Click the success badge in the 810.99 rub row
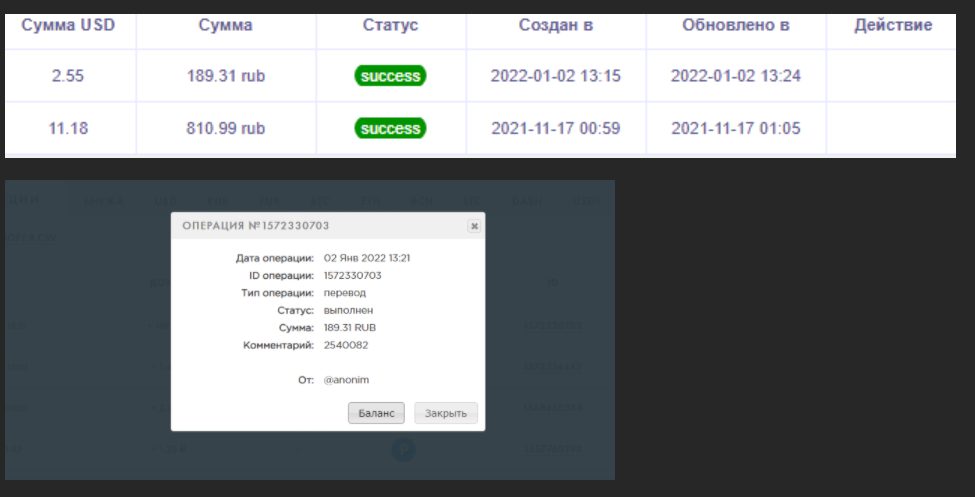Screen dimensions: 975x497 390,128
